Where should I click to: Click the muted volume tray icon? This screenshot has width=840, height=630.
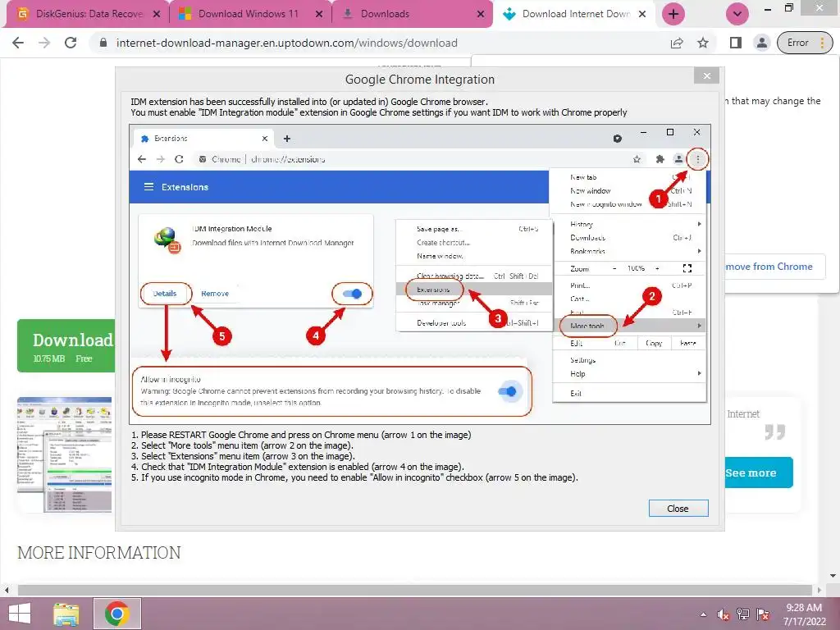coord(724,614)
